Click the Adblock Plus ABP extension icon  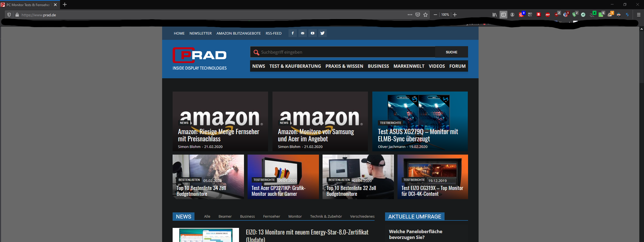coord(548,15)
